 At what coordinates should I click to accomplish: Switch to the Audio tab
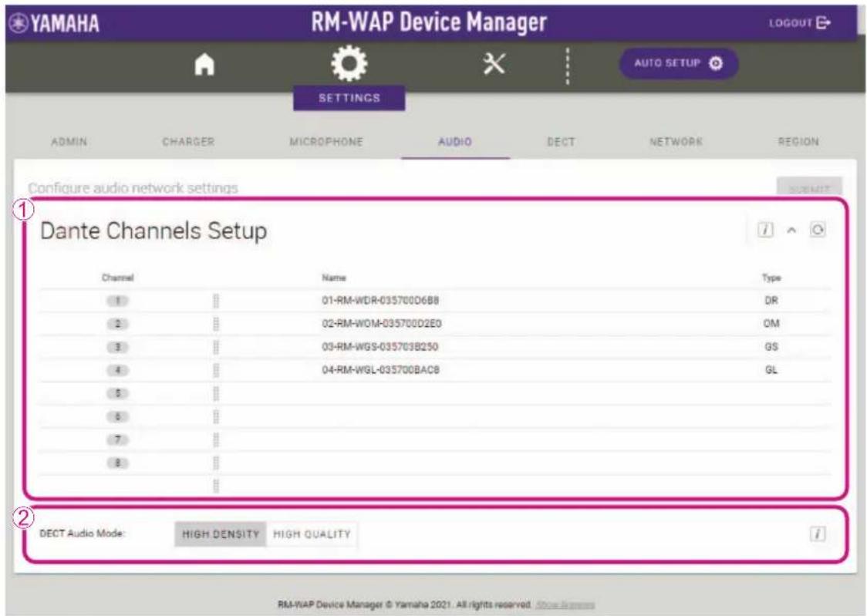click(455, 142)
